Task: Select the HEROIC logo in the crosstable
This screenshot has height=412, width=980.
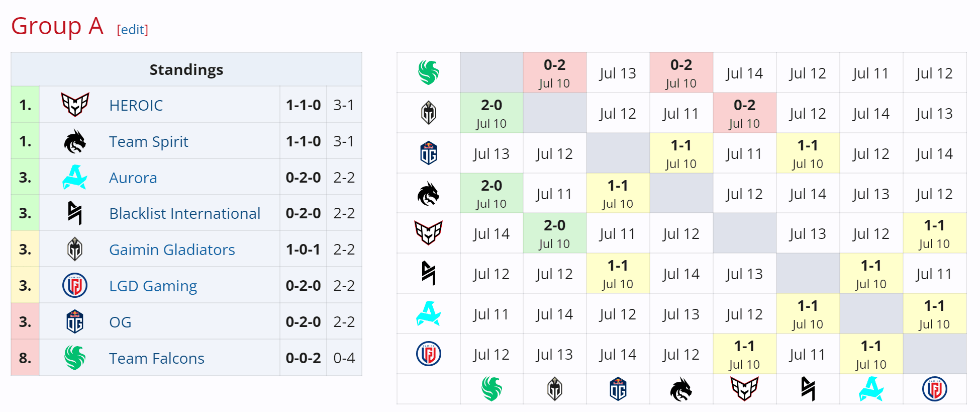Action: click(x=428, y=233)
